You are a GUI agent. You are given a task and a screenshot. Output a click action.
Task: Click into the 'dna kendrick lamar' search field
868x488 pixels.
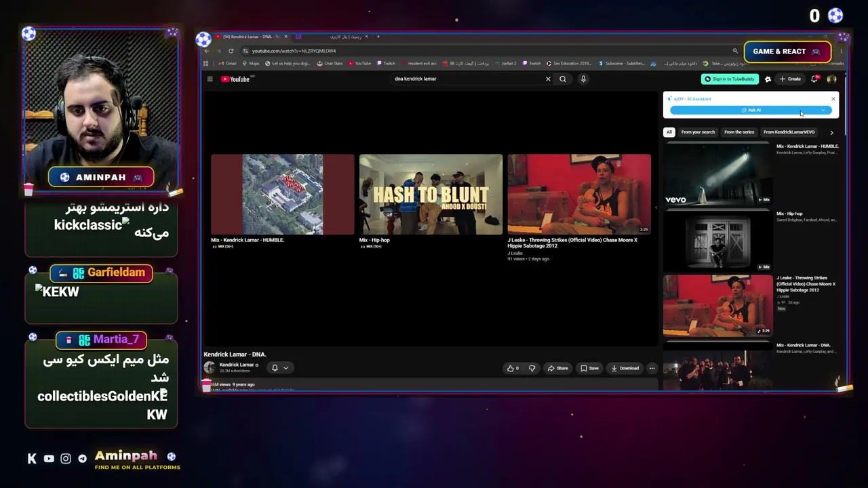(468, 79)
